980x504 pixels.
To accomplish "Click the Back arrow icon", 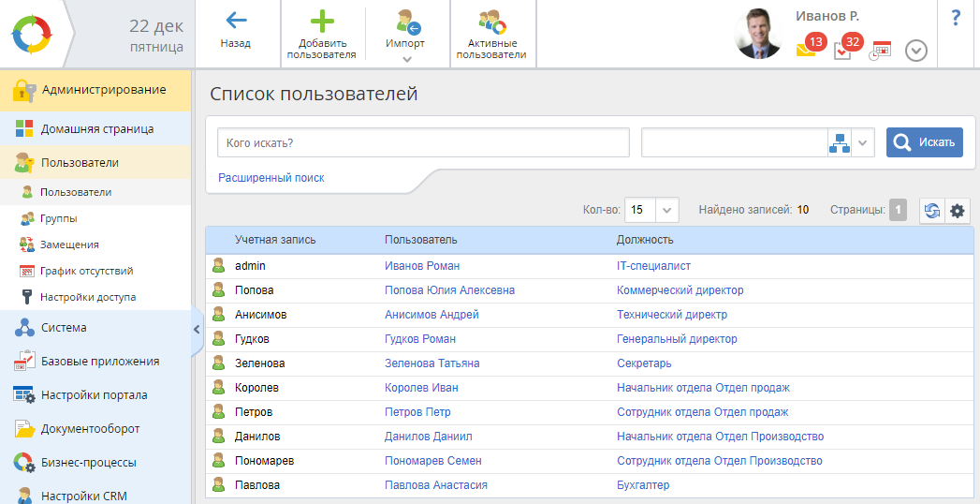I will click(x=236, y=21).
